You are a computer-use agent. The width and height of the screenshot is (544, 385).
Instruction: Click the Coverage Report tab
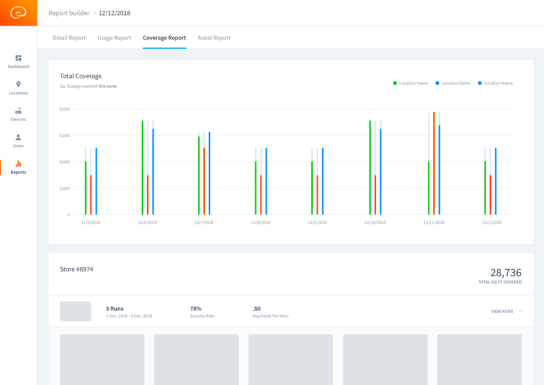click(x=164, y=38)
